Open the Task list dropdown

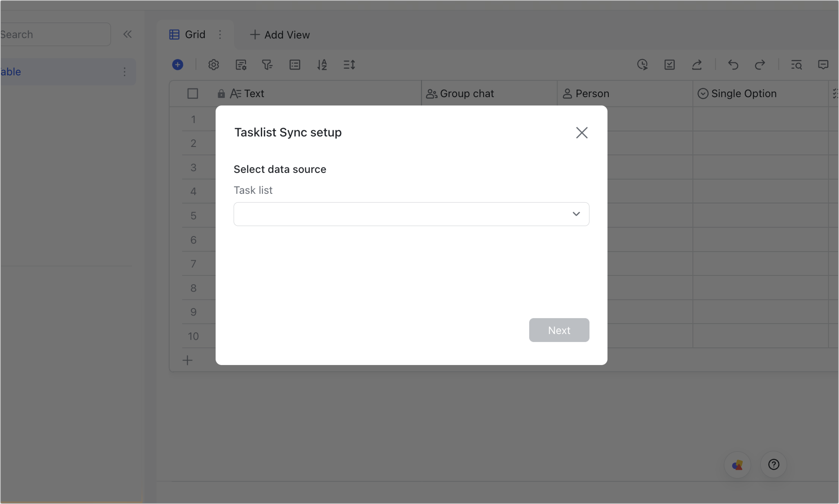click(x=411, y=214)
